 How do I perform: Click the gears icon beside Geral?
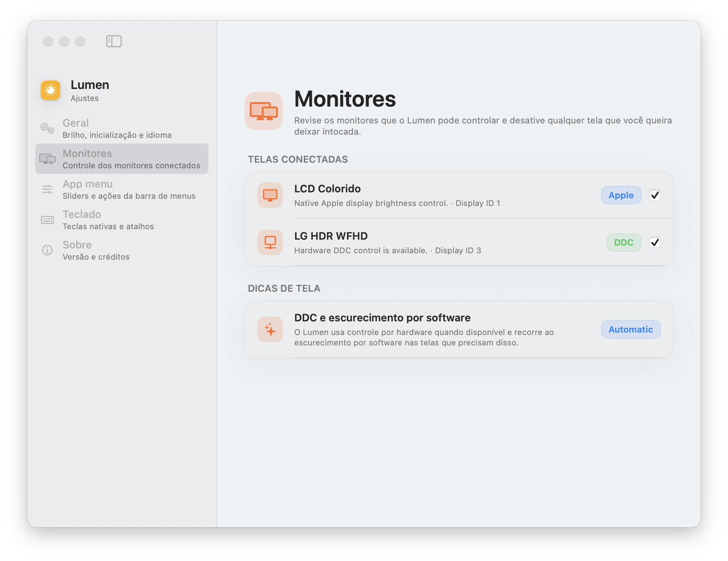pos(47,128)
